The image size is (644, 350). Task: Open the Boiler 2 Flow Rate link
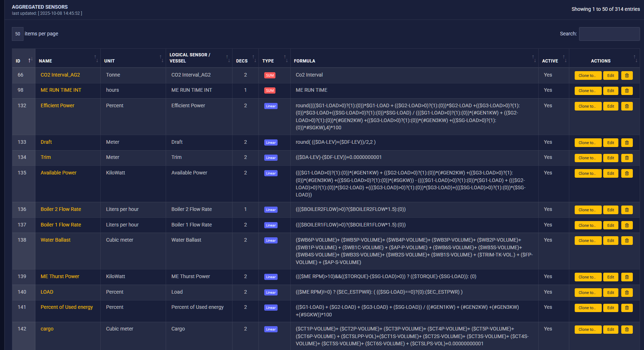point(61,209)
